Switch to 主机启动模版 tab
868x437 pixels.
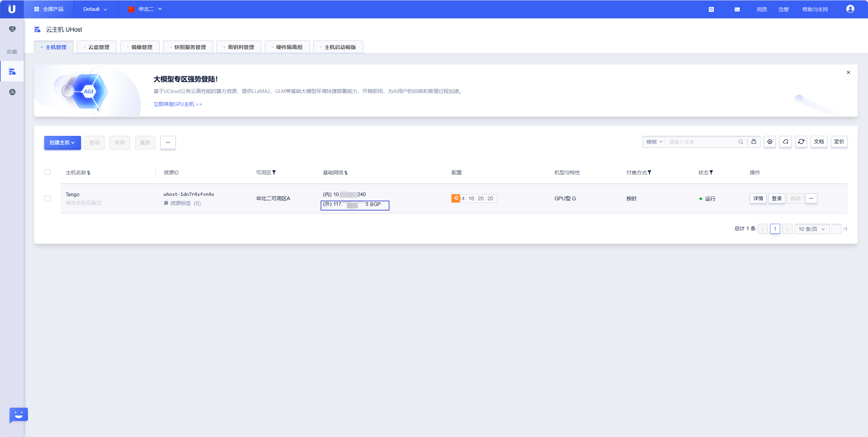(x=338, y=47)
